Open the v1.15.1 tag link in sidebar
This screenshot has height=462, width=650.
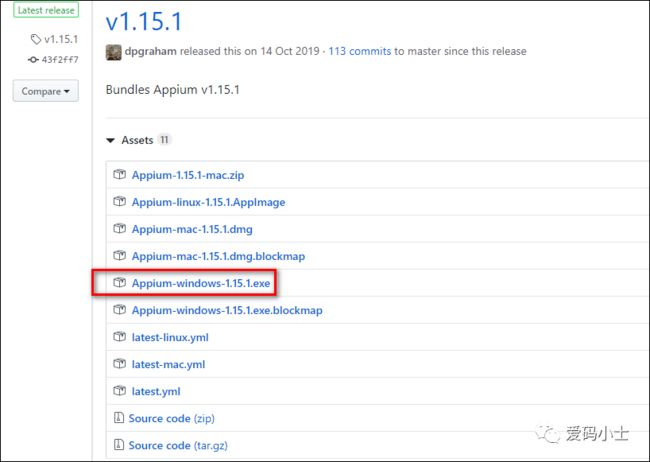(x=61, y=39)
